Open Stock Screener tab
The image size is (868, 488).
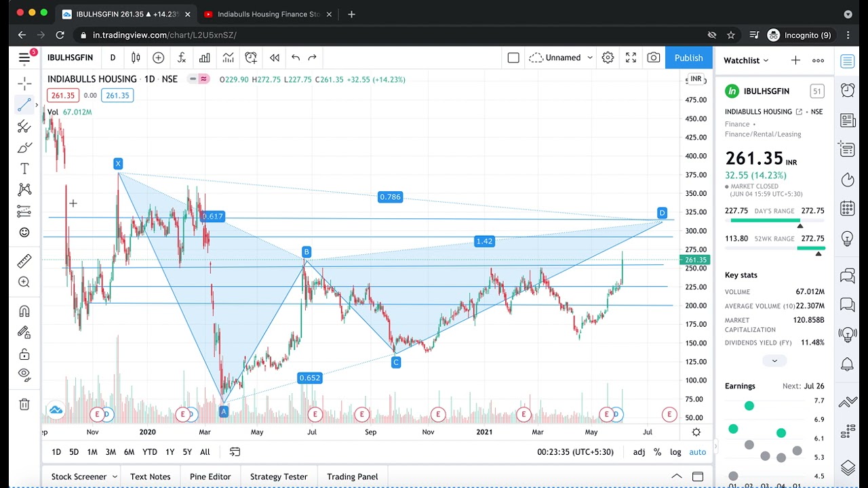pos(79,476)
